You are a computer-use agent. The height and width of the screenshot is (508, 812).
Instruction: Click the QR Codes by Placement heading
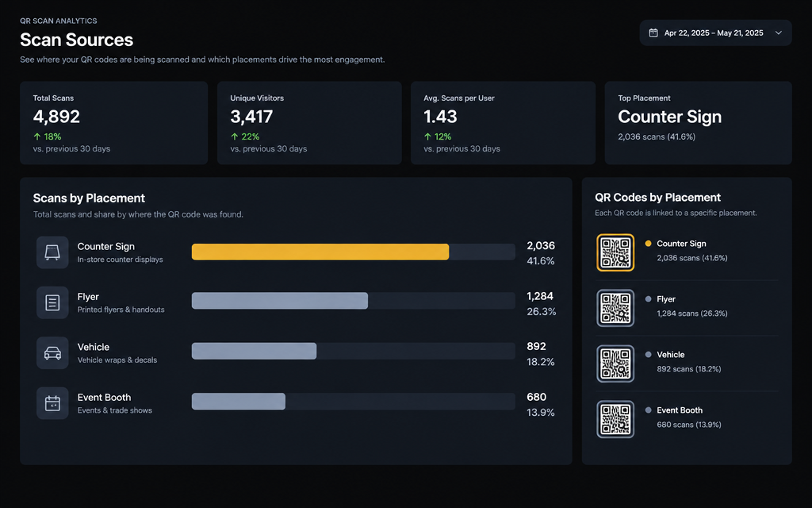657,198
